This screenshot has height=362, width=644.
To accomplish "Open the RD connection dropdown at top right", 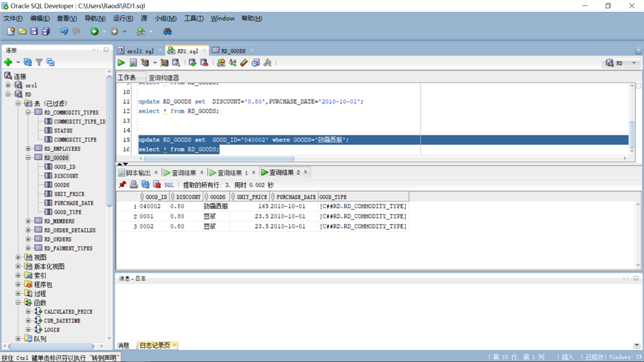I will coord(634,63).
